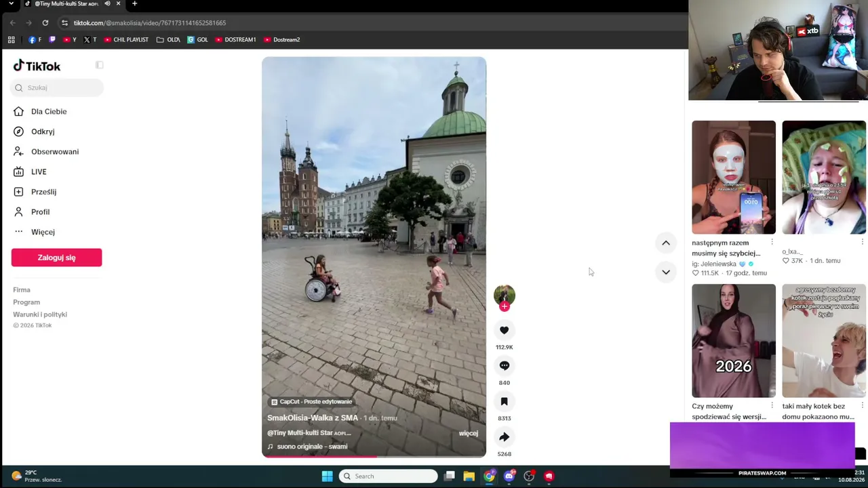Open the creator's round profile avatar
Viewport: 868px width, 488px height.
coord(504,294)
